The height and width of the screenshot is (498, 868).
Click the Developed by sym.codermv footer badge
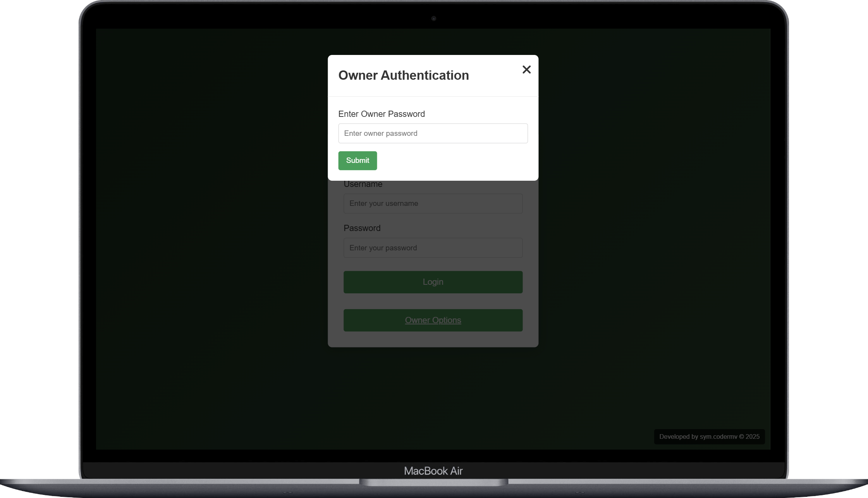click(x=709, y=437)
